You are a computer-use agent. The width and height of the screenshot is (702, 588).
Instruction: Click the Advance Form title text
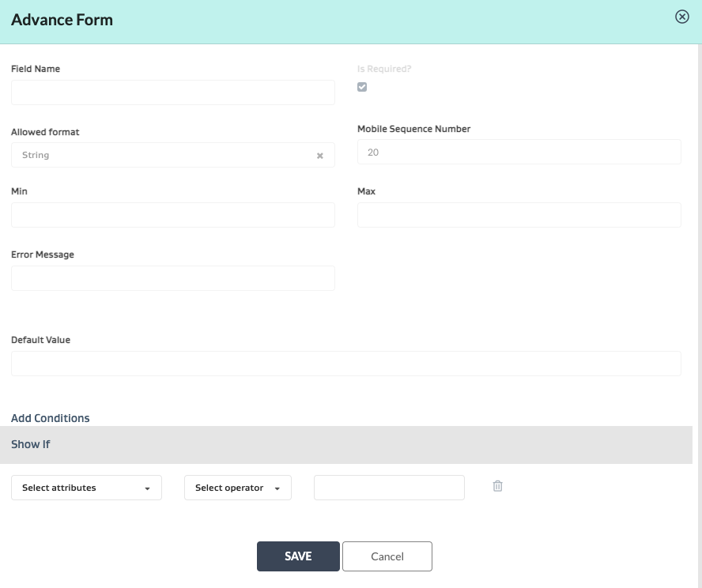tap(62, 20)
